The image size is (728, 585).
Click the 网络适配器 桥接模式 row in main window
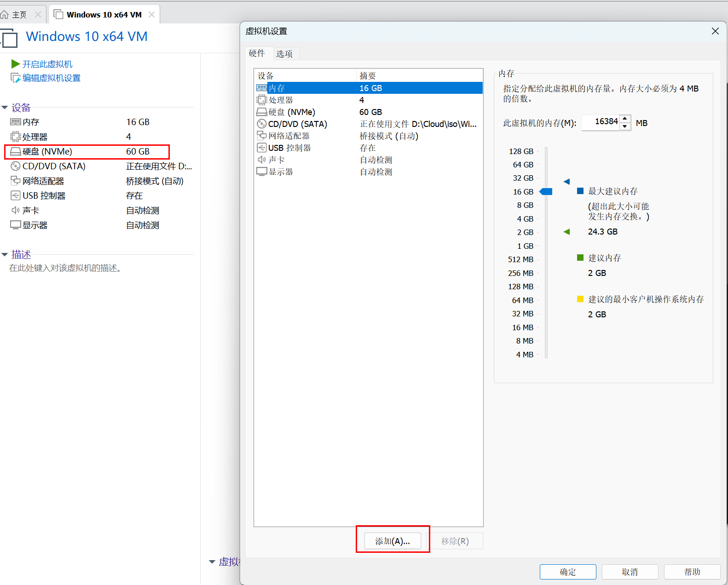point(101,181)
